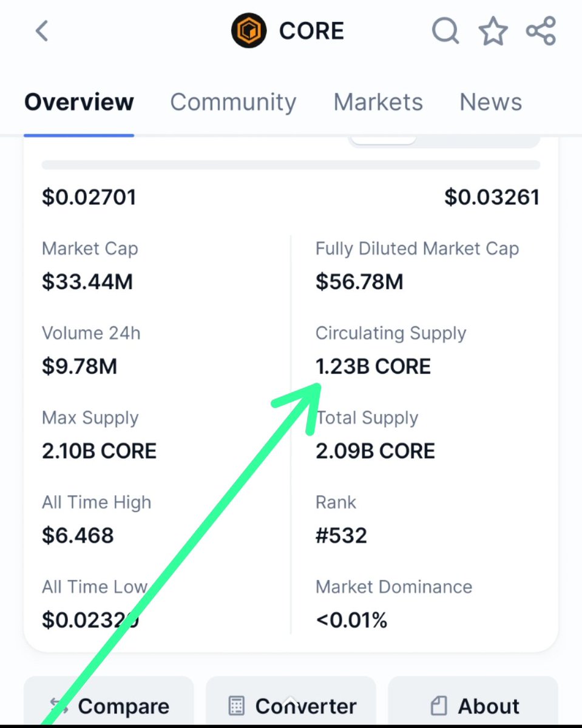Add CORE to favorites with star icon

493,31
